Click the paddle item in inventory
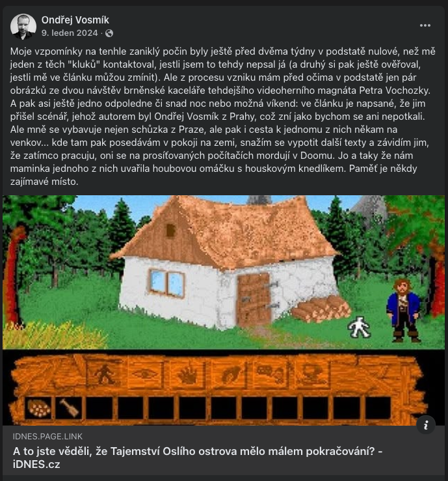 69,408
